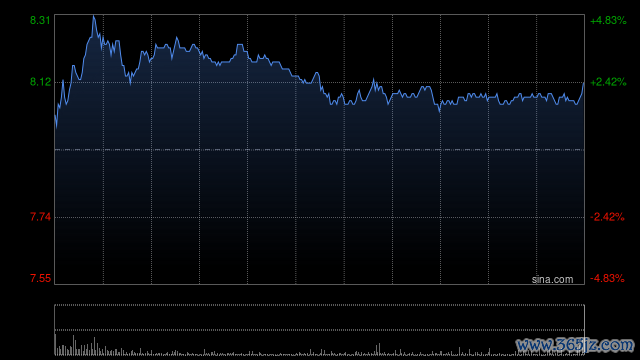
Task: Click the 8.31 top price label
Action: (x=40, y=20)
